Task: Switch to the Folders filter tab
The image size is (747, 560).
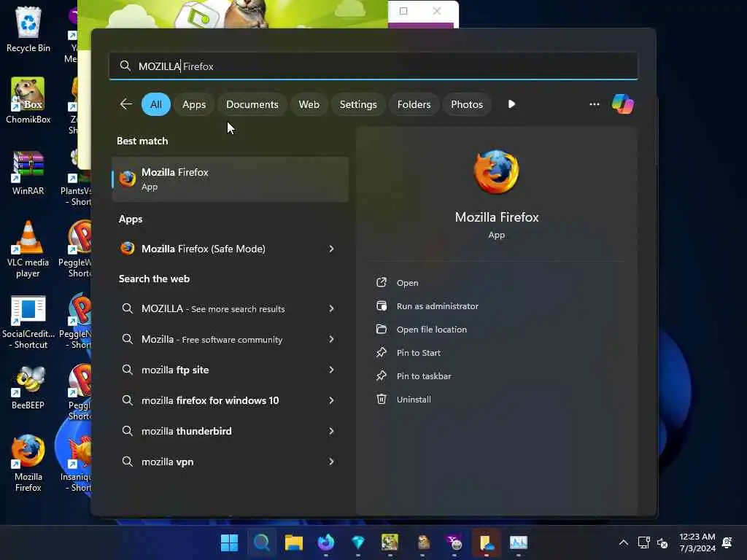Action: [x=414, y=104]
